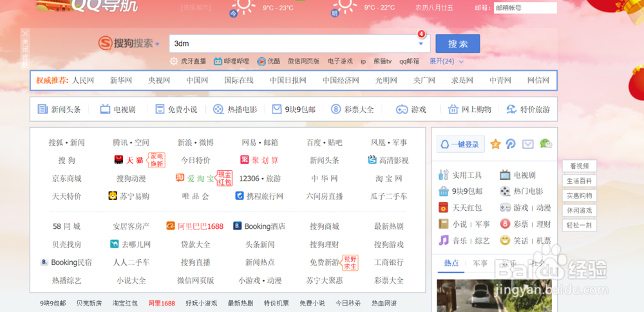Click the online shopping house icon
The width and height of the screenshot is (644, 312).
click(x=453, y=110)
